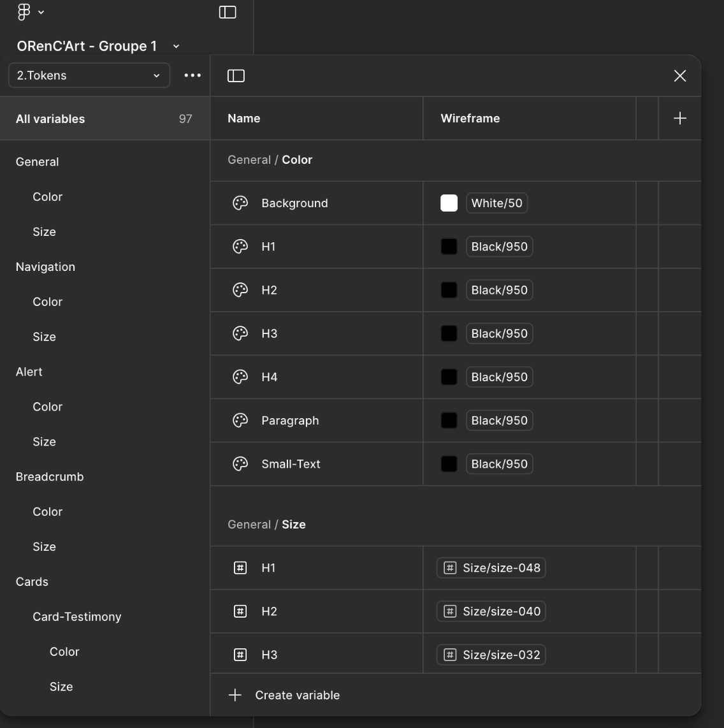Click the Wireframe mode column header
Screen dimensions: 724x728
pos(470,119)
